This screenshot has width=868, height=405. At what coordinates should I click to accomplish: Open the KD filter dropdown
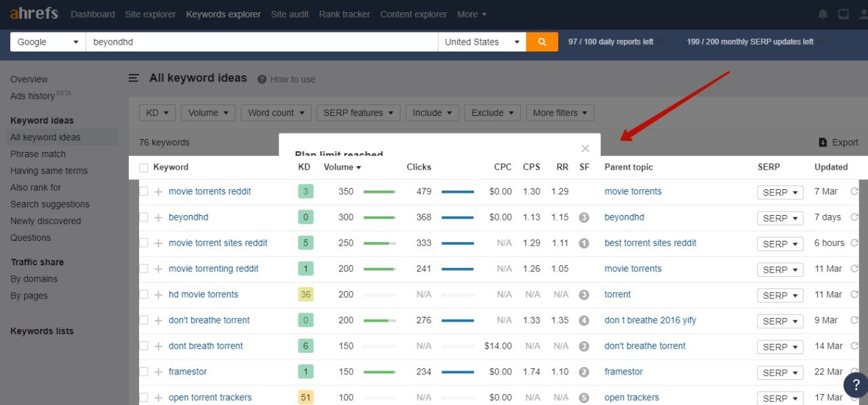point(157,113)
